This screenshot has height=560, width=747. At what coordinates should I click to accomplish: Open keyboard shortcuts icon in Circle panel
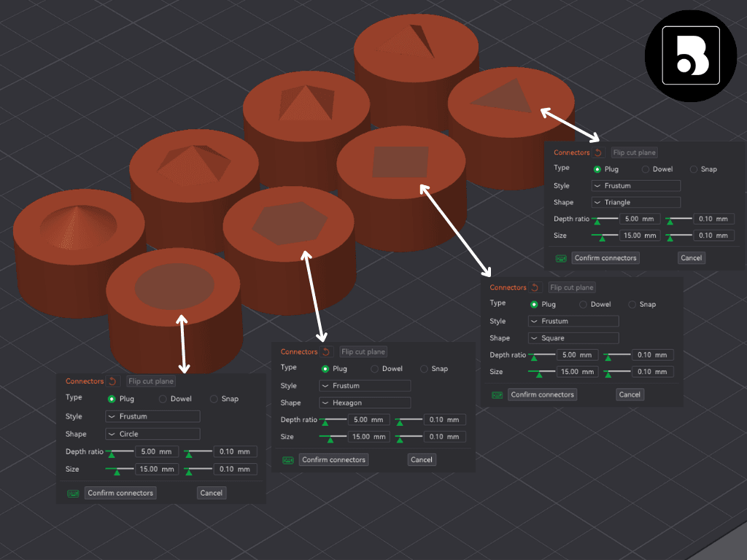coord(73,494)
